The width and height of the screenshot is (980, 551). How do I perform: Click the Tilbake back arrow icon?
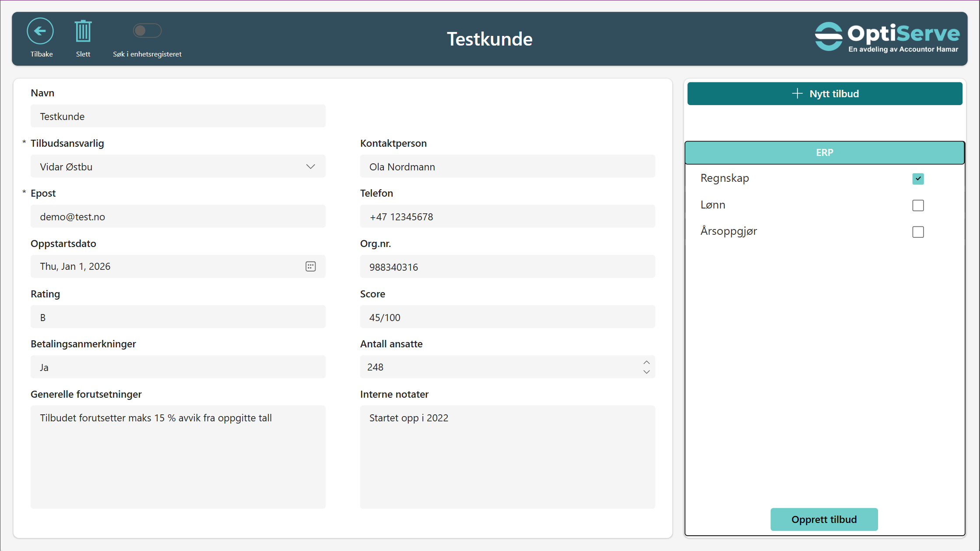pos(40,31)
